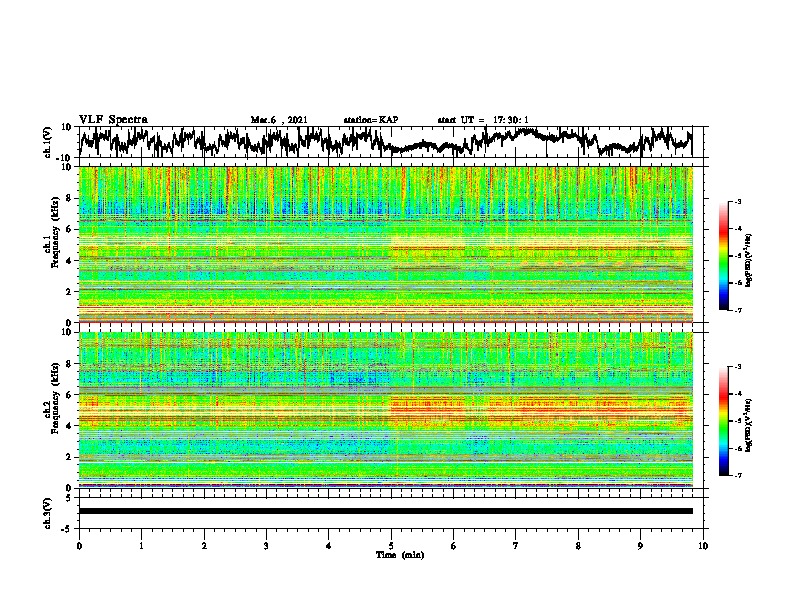Click the black ch.3 voltage bar

click(385, 511)
